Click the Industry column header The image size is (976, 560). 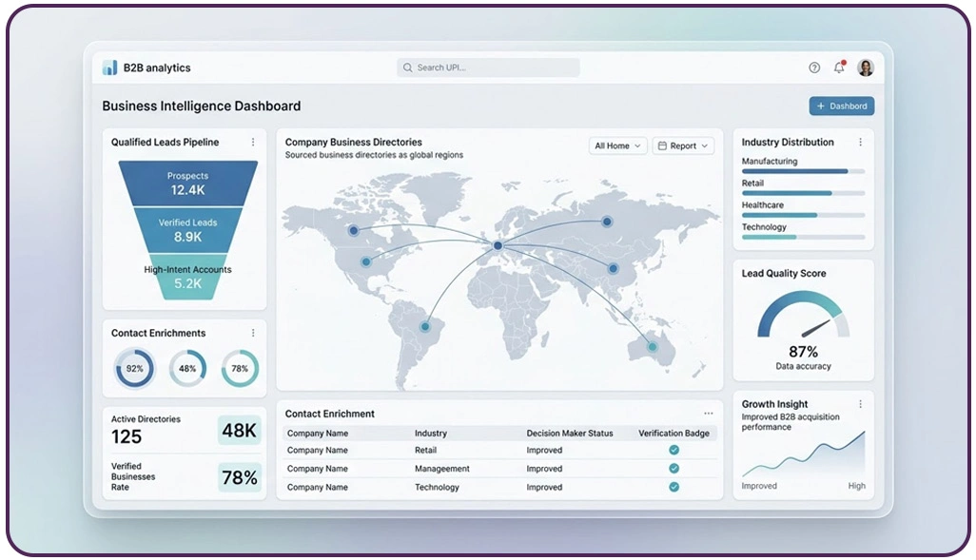click(431, 433)
